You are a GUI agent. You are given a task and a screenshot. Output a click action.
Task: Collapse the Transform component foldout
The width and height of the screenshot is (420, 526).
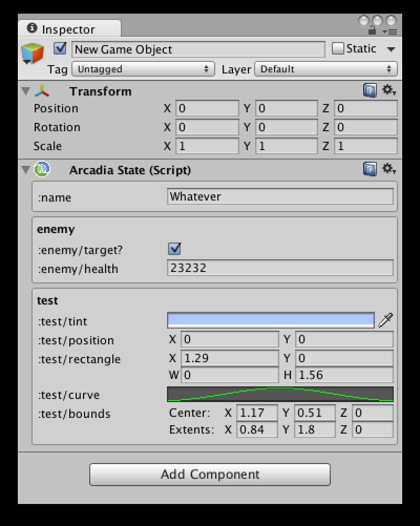tap(26, 91)
